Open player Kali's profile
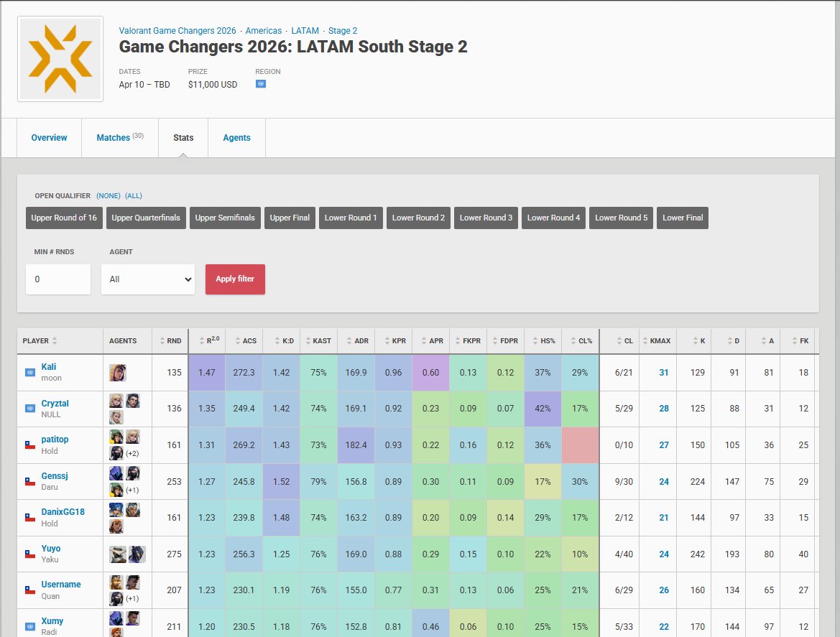Viewport: 840px width, 637px height. tap(49, 367)
